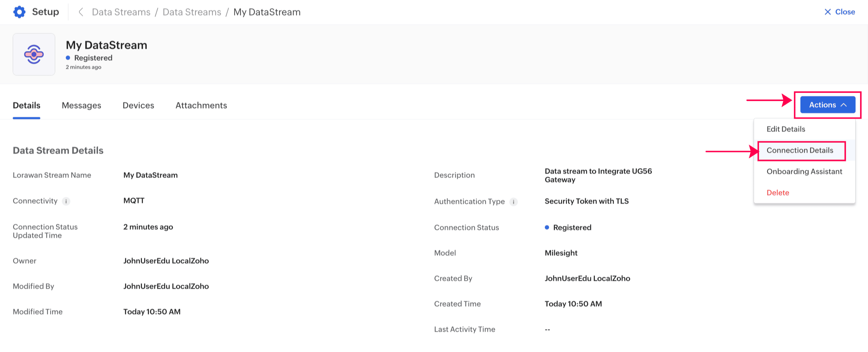The height and width of the screenshot is (352, 868).
Task: Click the X icon beside Close
Action: (x=827, y=12)
